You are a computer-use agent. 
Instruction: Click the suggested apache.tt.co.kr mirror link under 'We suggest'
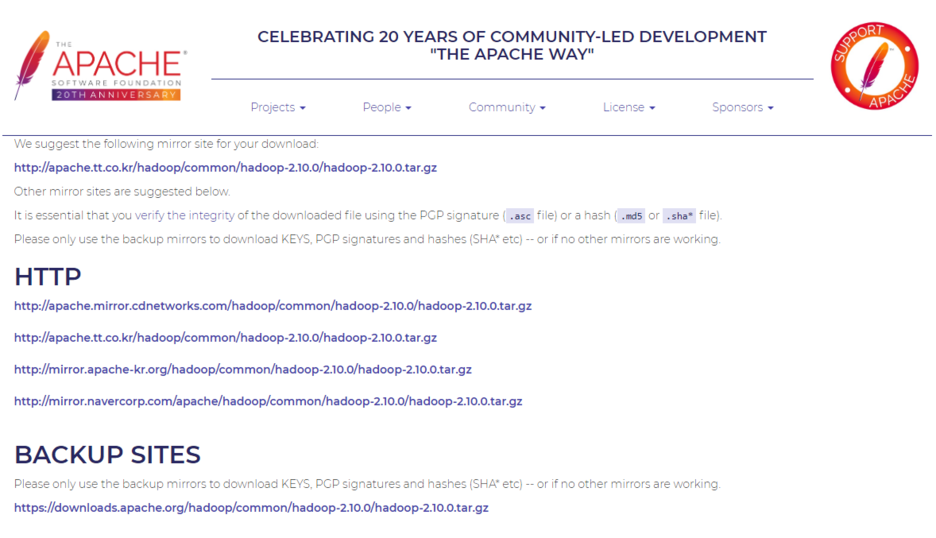(226, 168)
